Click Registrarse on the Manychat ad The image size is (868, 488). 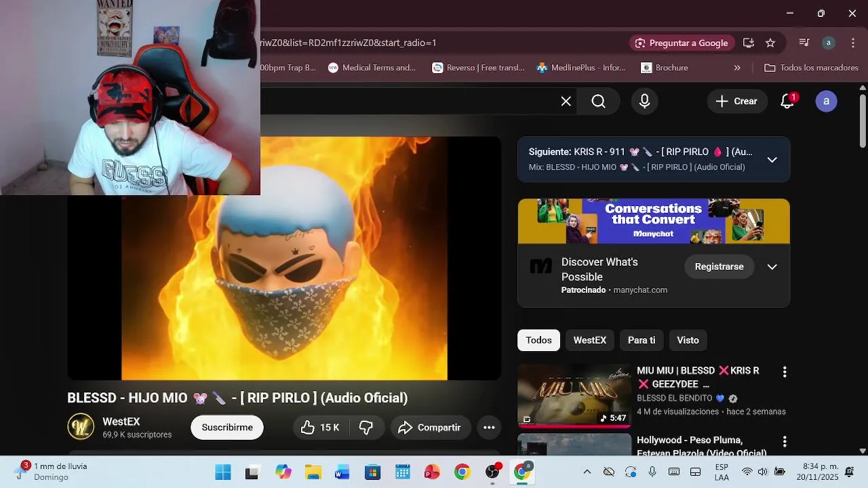pos(719,266)
